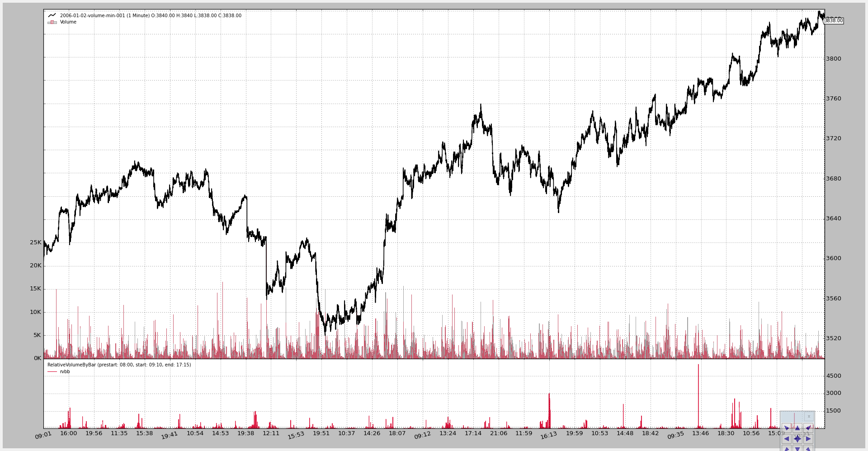Click the RelativeVolumeByBar indicator title

click(119, 365)
